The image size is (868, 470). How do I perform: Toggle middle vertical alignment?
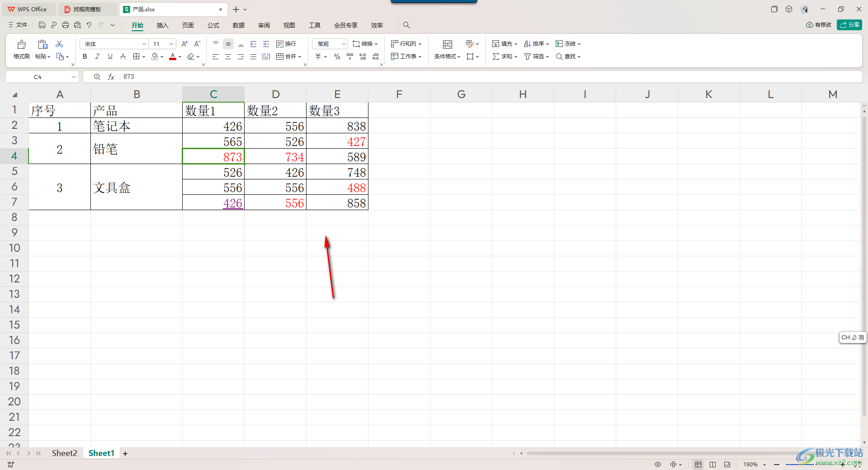tap(228, 44)
